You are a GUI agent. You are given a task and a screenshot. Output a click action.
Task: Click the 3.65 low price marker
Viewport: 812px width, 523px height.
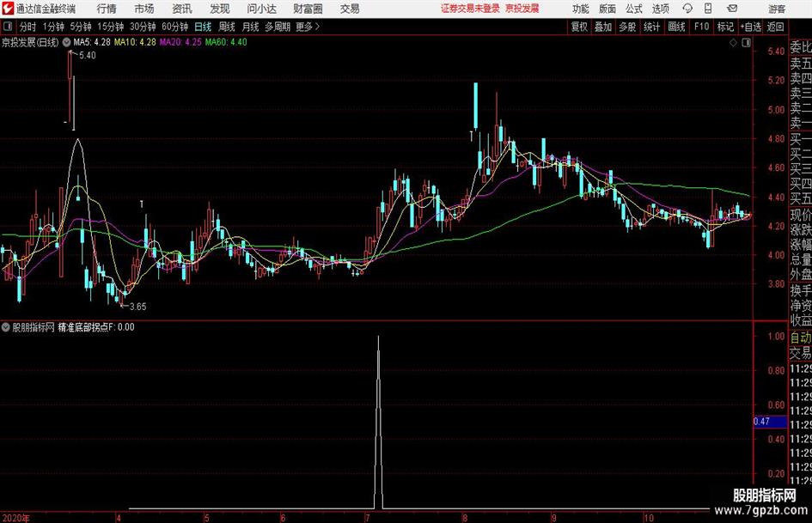pyautogui.click(x=137, y=307)
